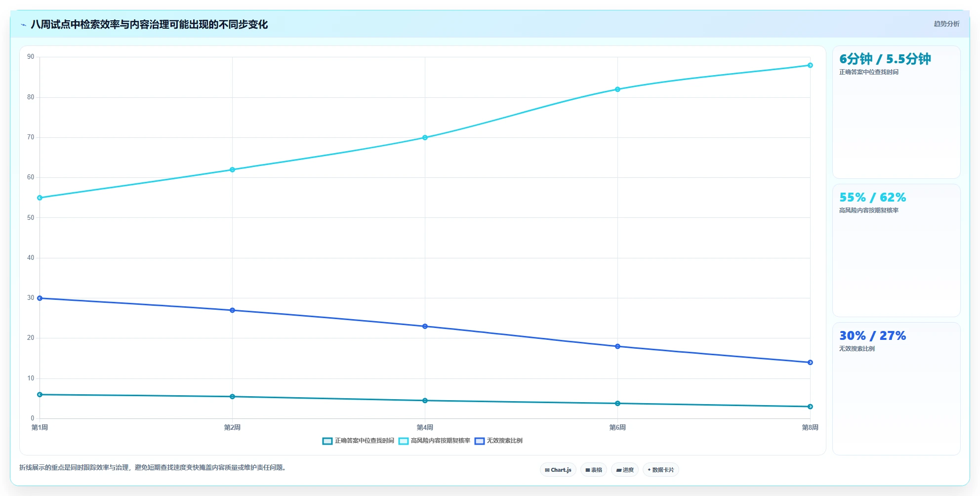Click the 无效搜索比例 point at 第8周
The image size is (980, 496).
point(810,362)
